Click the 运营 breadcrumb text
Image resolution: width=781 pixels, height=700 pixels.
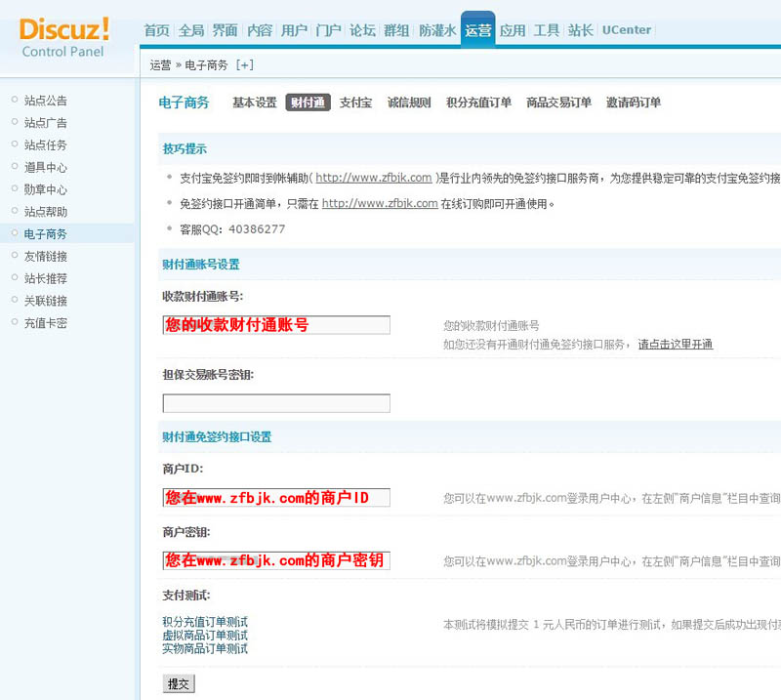(160, 65)
